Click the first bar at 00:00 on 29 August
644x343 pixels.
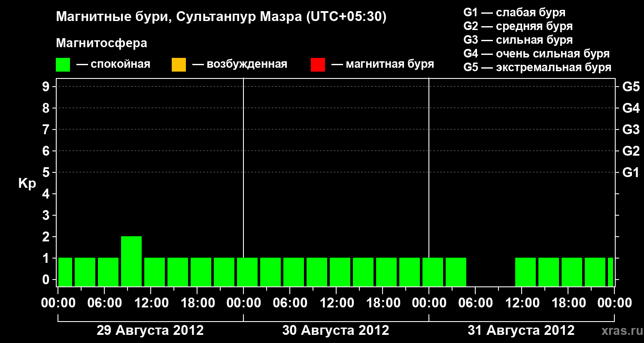click(65, 272)
